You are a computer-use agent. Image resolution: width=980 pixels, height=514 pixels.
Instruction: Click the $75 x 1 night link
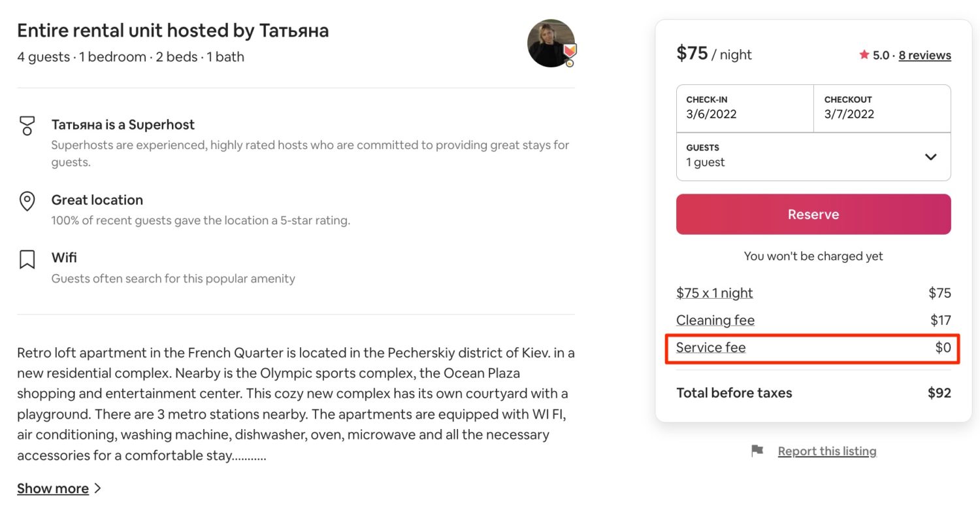coord(714,293)
